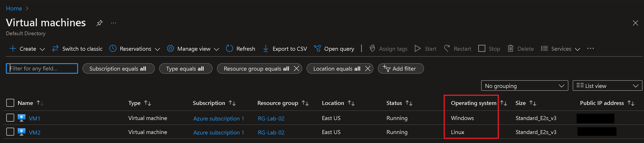Image resolution: width=644 pixels, height=143 pixels.
Task: Click the Restart button
Action: coord(458,49)
